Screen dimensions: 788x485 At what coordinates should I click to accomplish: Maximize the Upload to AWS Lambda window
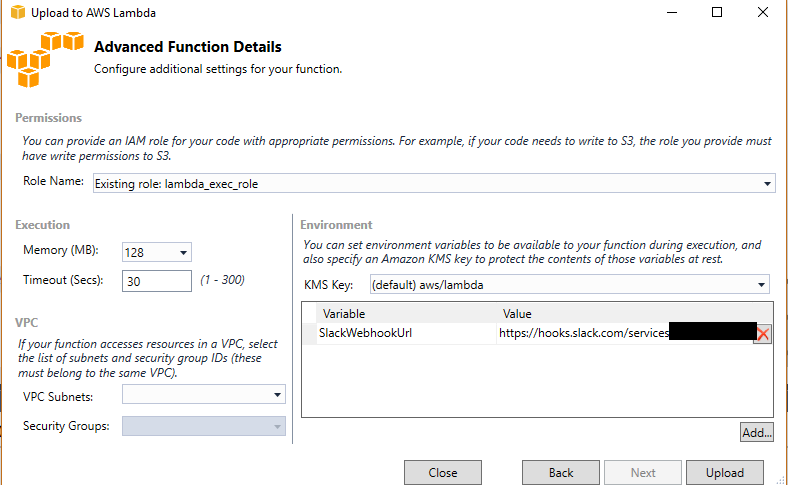coord(717,12)
